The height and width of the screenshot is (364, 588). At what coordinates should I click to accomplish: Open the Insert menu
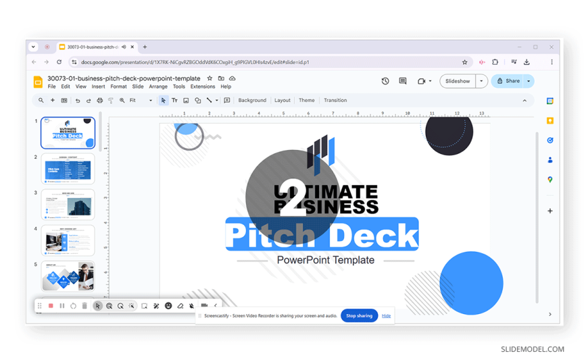point(98,86)
